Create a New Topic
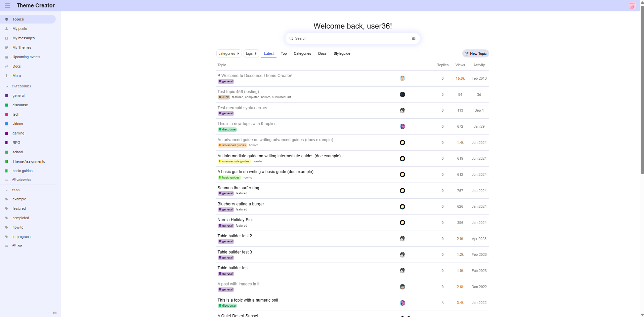 (475, 54)
